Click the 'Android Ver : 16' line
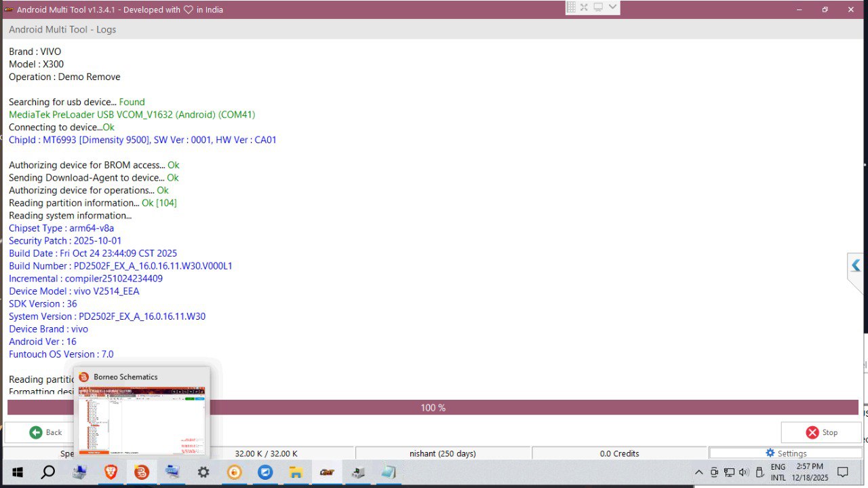Screen dimensions: 868x488 [x=43, y=341]
